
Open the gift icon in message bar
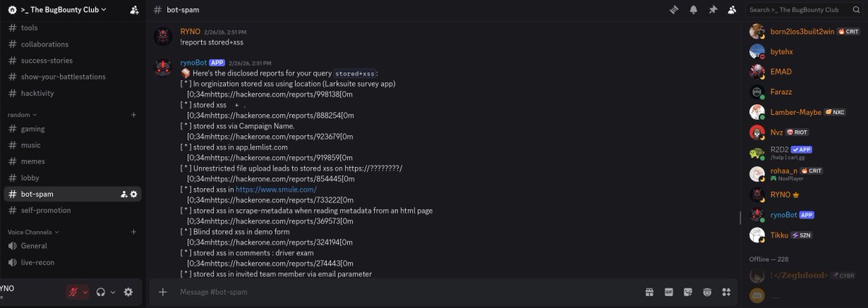pos(650,292)
